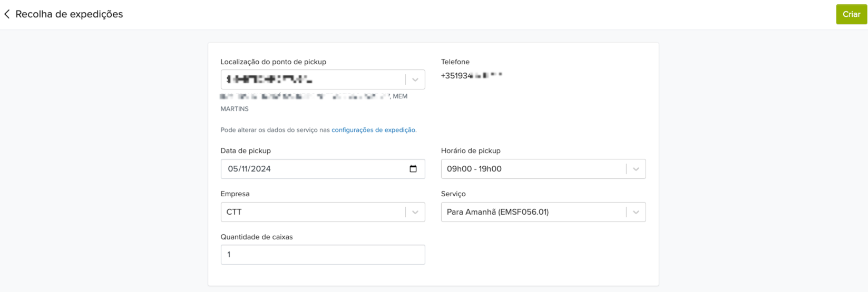
Task: Focus the Quantidade de caixas input field
Action: [x=323, y=255]
